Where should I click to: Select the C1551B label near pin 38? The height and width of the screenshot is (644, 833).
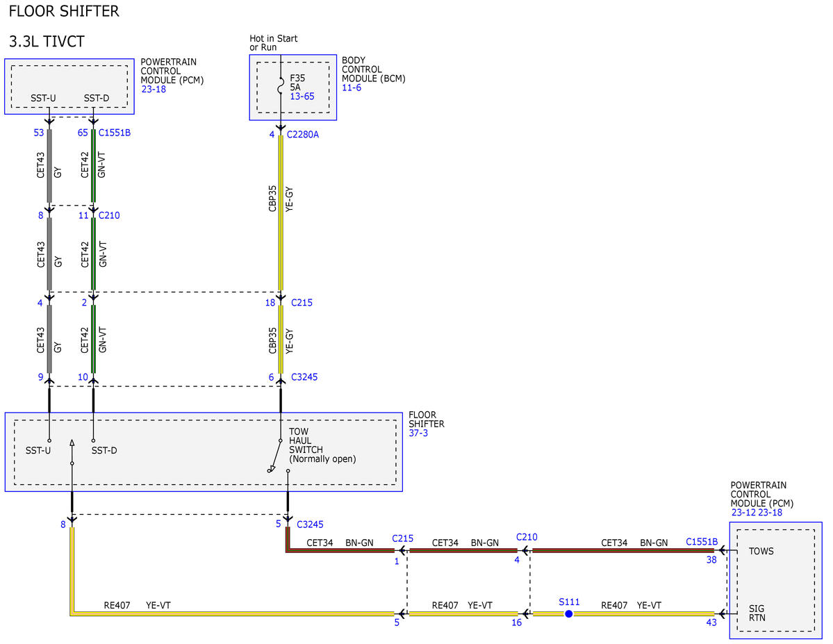pyautogui.click(x=701, y=542)
